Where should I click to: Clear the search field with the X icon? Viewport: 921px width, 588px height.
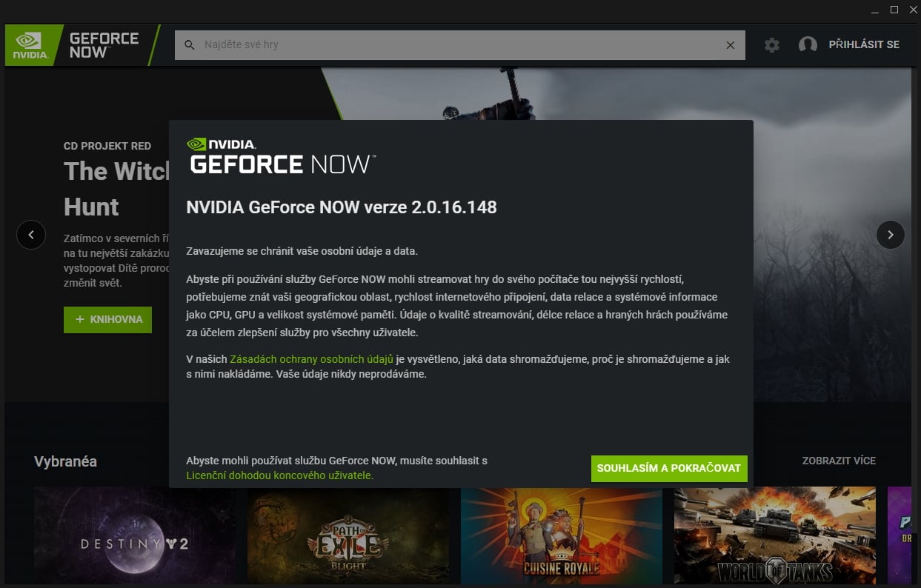(x=730, y=44)
